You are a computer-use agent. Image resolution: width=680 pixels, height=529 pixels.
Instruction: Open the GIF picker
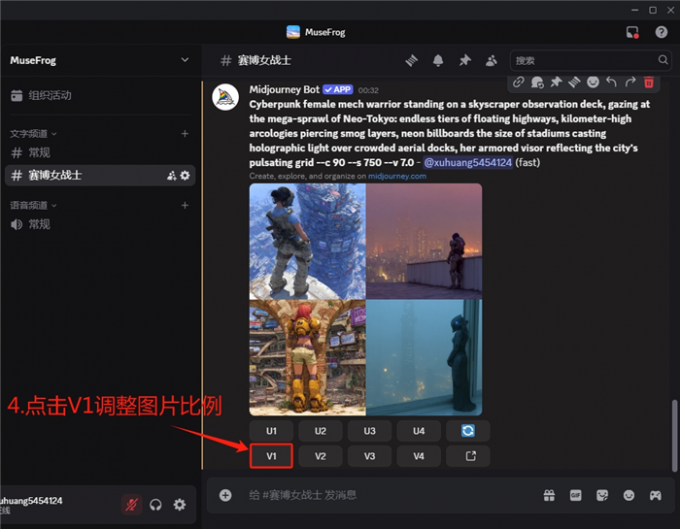pyautogui.click(x=575, y=495)
